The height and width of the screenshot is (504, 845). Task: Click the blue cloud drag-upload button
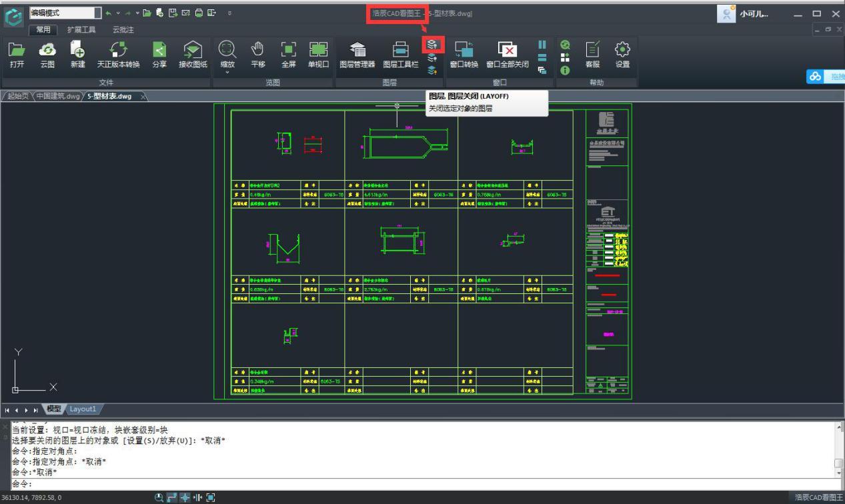tap(826, 77)
